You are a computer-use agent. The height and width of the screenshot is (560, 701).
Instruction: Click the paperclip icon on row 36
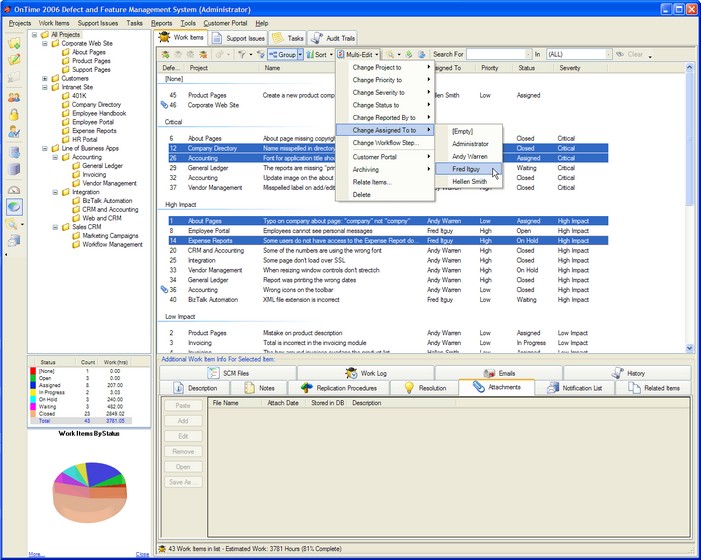click(164, 290)
